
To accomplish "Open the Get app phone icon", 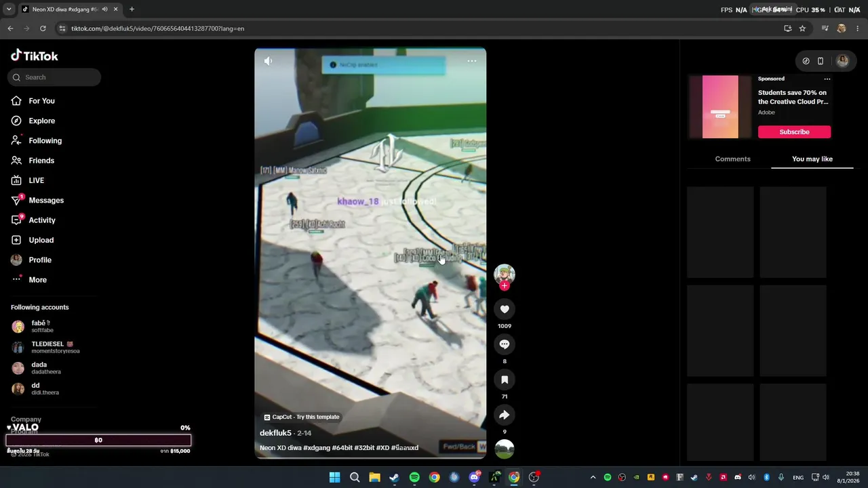I will pyautogui.click(x=821, y=61).
